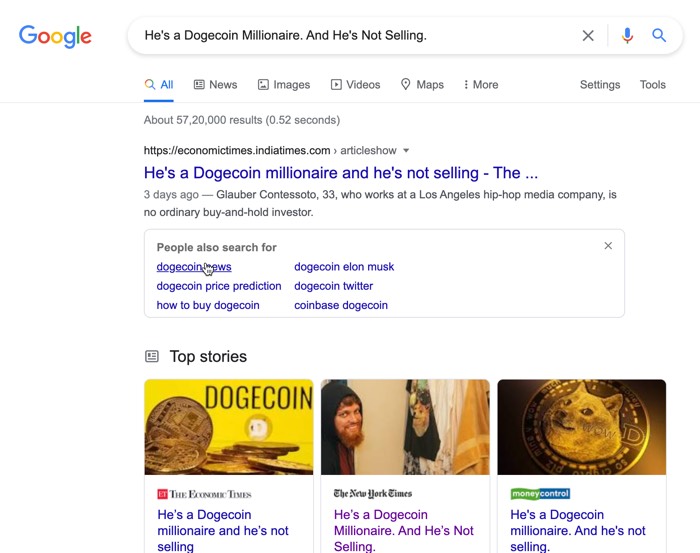Viewport: 700px width, 553px height.
Task: Expand the economictimes result options arrow
Action: pos(406,150)
